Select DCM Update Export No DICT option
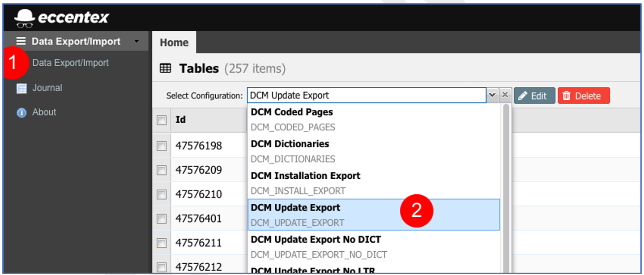The height and width of the screenshot is (275, 644). (x=374, y=247)
